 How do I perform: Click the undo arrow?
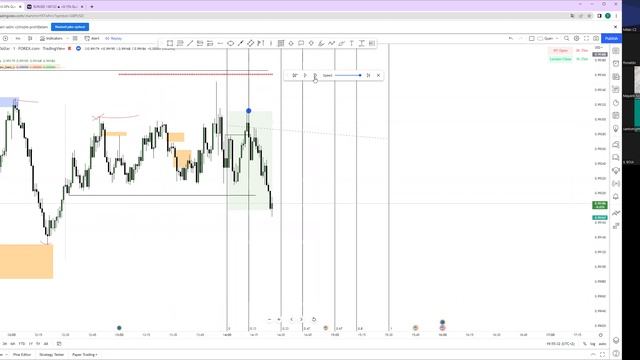pos(511,38)
